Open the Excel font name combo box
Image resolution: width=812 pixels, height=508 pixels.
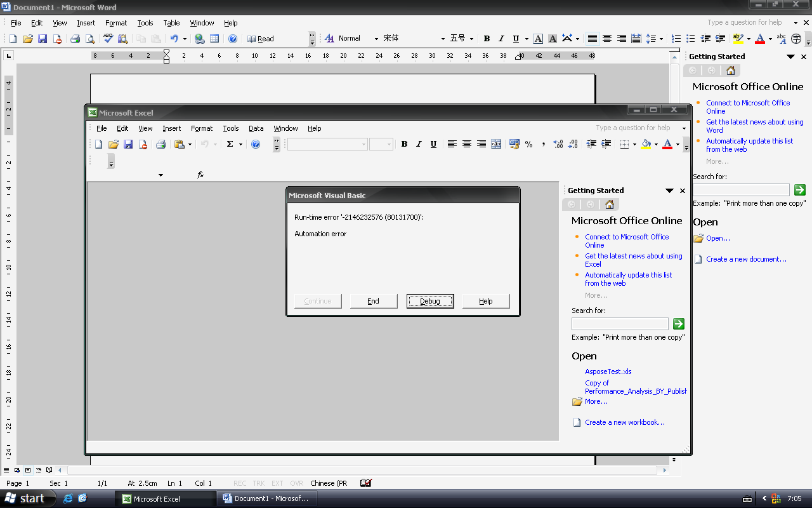tap(327, 144)
